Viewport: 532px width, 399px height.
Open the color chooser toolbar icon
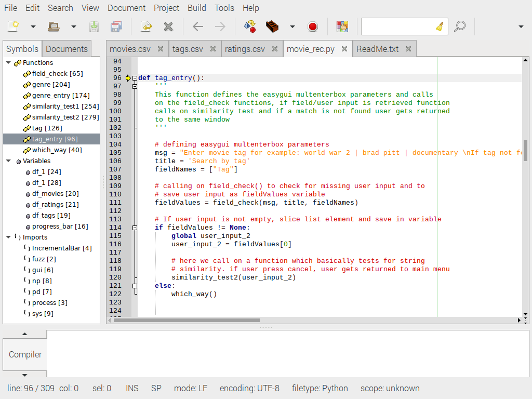click(x=343, y=26)
